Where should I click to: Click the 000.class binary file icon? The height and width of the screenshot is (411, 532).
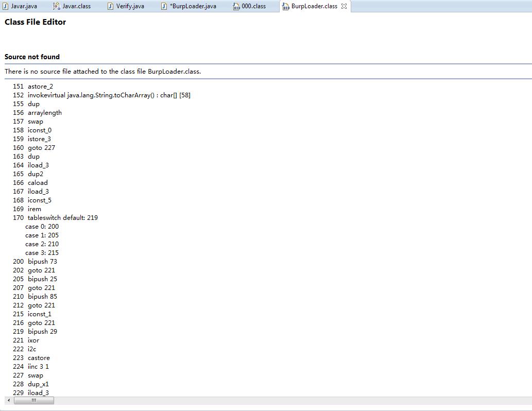236,6
